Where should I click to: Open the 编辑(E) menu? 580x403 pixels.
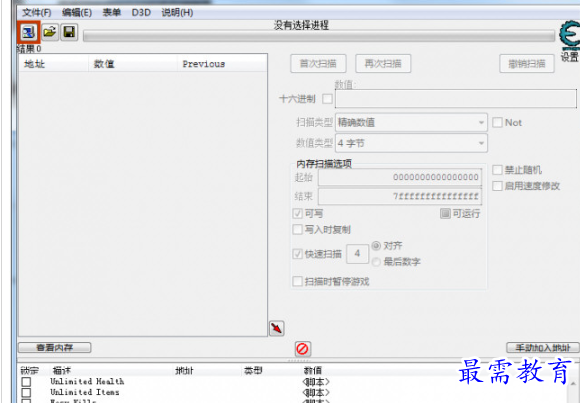pos(77,13)
